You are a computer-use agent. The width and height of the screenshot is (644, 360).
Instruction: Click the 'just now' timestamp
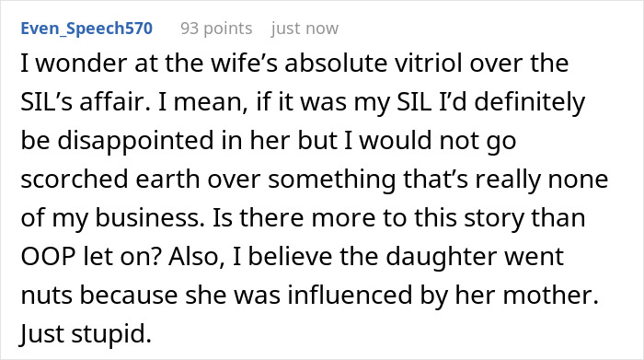click(305, 29)
